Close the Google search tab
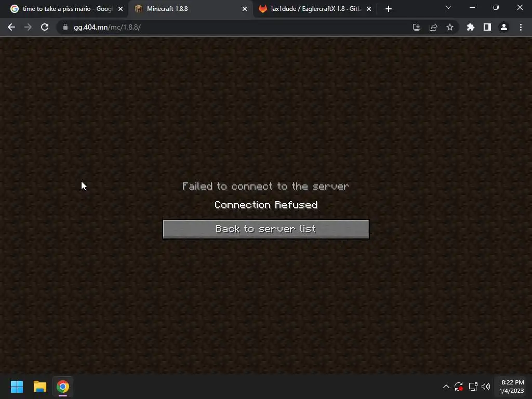 121,9
